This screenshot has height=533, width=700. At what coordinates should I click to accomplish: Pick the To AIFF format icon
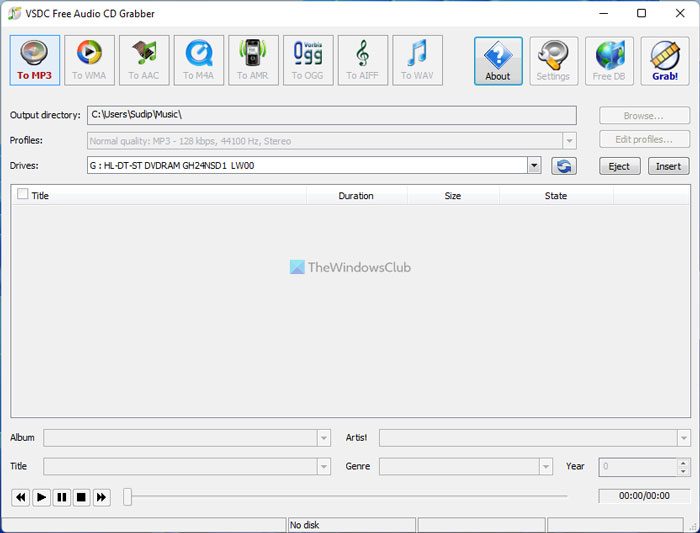(363, 60)
